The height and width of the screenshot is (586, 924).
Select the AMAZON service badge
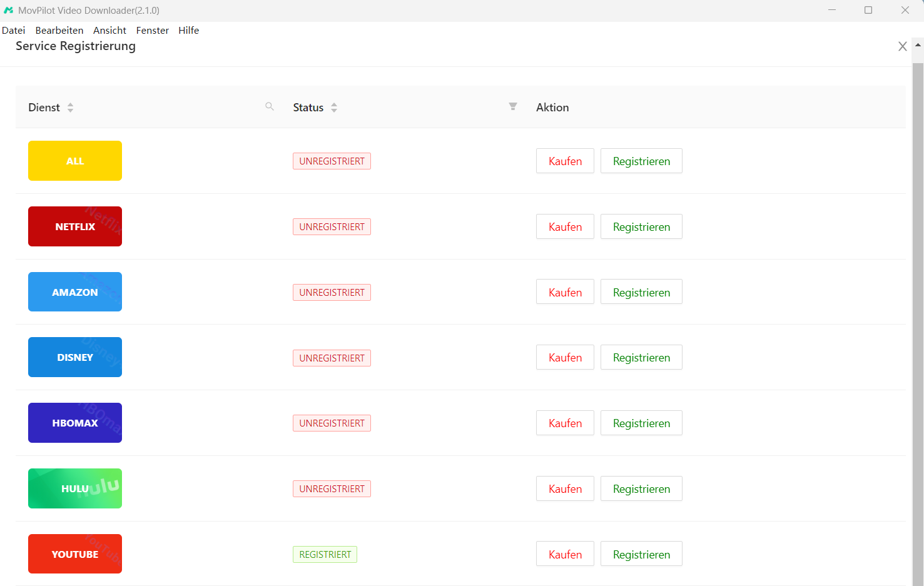pos(75,292)
